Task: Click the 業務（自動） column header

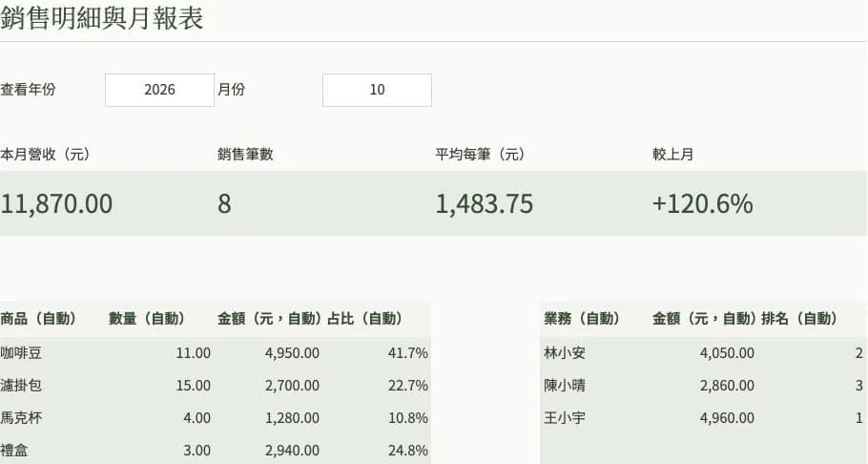Action: pos(582,318)
